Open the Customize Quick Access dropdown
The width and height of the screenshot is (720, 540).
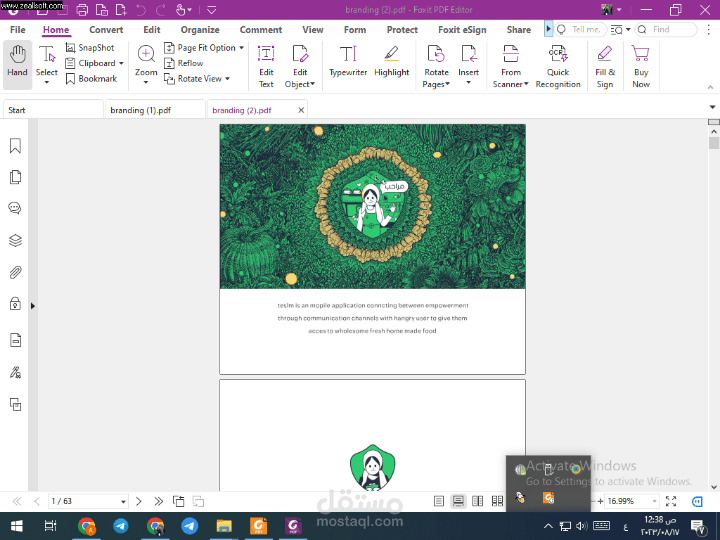coord(211,10)
